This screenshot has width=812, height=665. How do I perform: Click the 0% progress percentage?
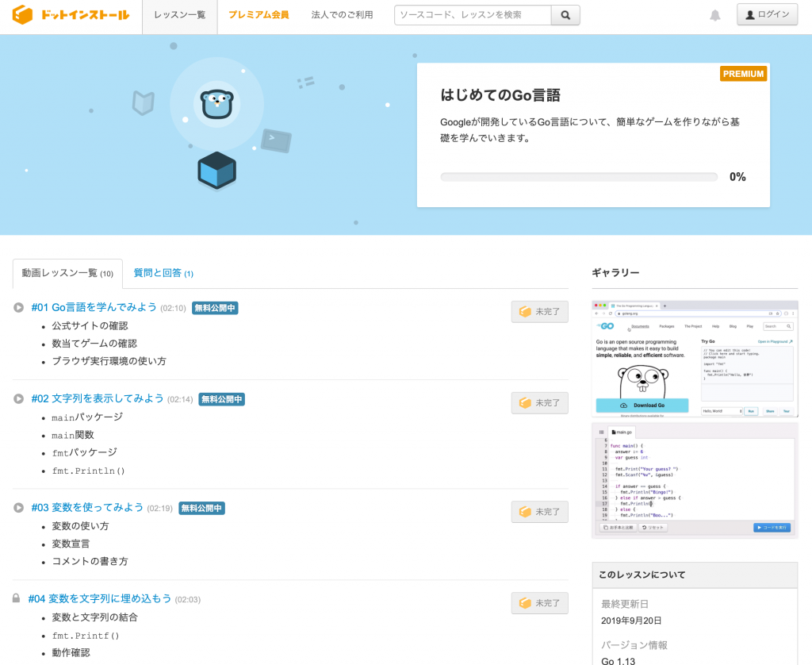(x=737, y=177)
